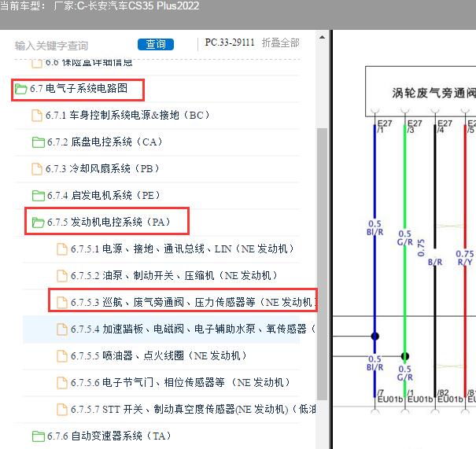Click the 涡轮废气旁通阀 component box in diagram

click(x=421, y=91)
